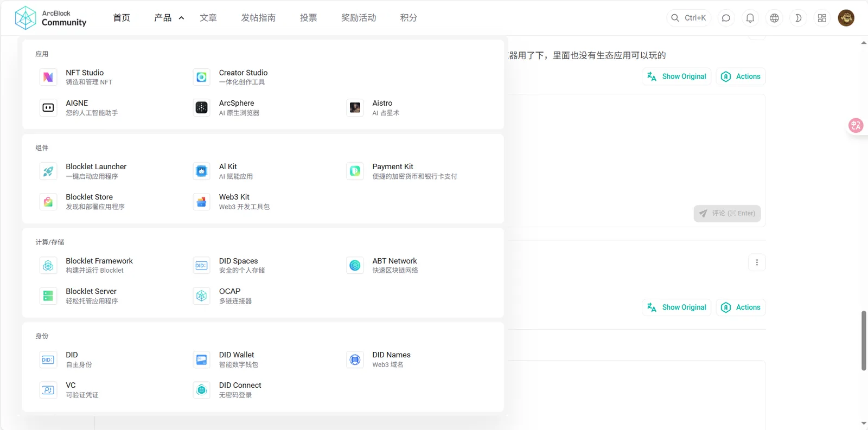This screenshot has width=868, height=430.
Task: Click the AI Kit product name
Action: [228, 166]
